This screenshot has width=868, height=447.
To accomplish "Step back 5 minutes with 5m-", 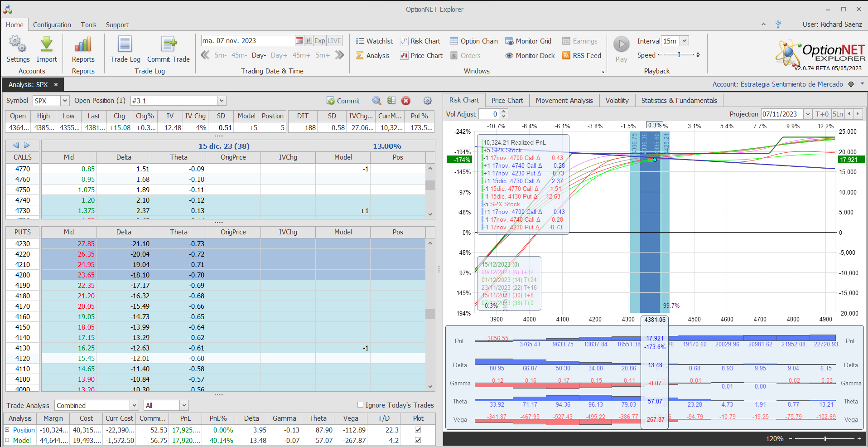I will click(x=221, y=55).
